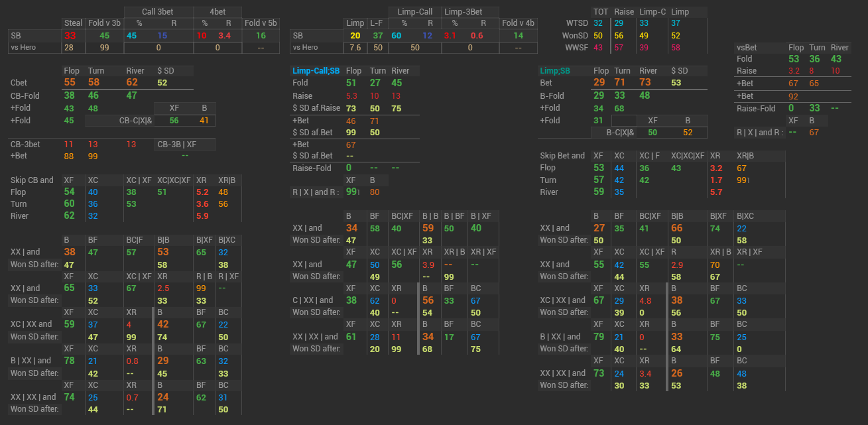
Task: Click the Fold v 3b column header
Action: [x=104, y=23]
